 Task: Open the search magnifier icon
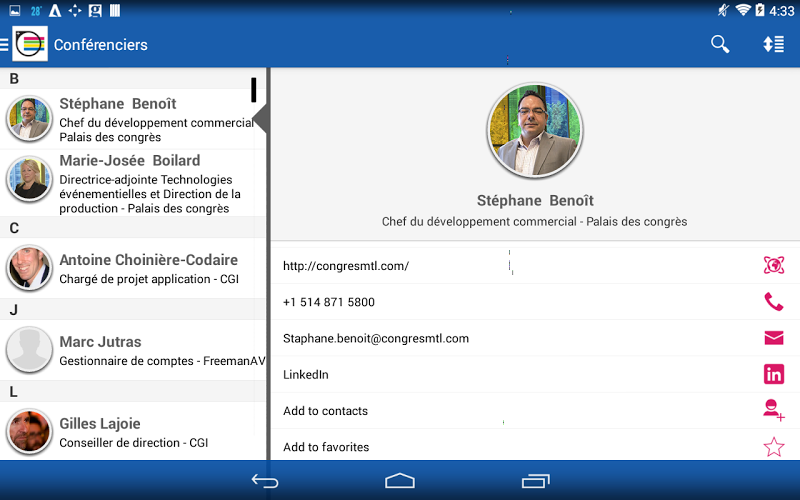coord(720,44)
